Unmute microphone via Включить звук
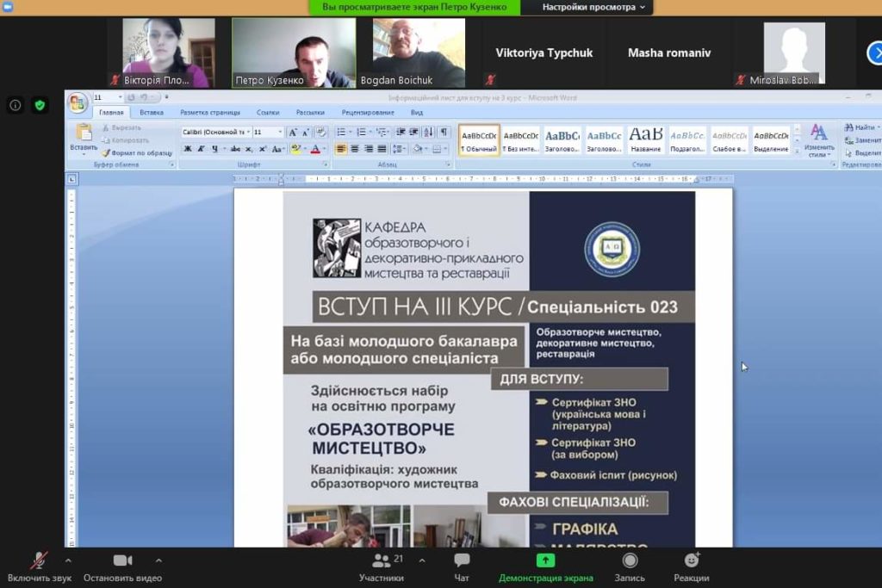This screenshot has height=588, width=882. (39, 566)
